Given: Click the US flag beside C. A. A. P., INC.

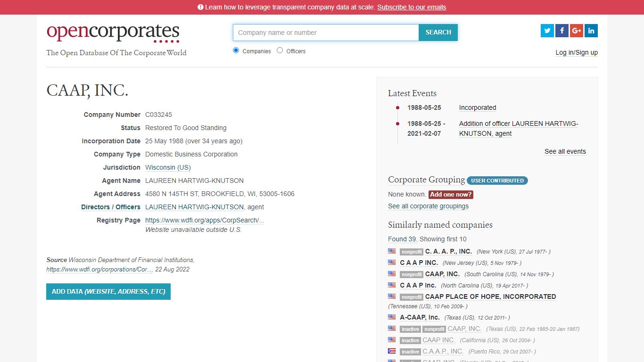Looking at the screenshot, I should click(x=392, y=251).
